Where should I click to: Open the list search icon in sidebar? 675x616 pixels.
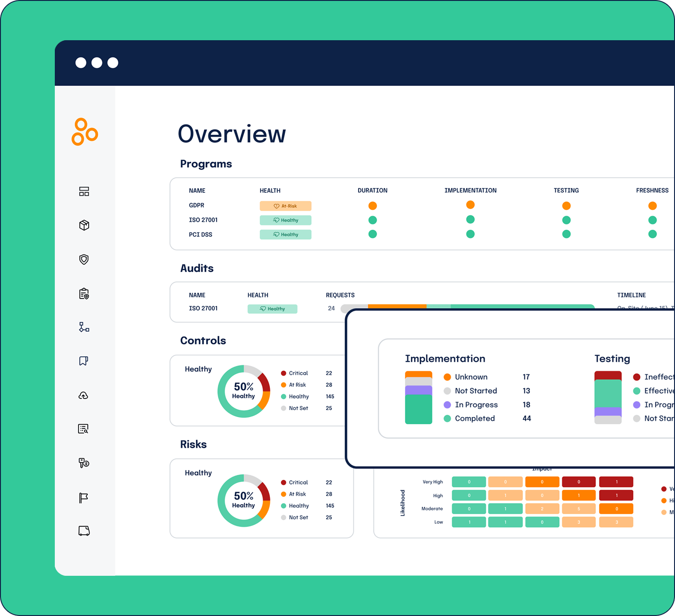pyautogui.click(x=84, y=429)
